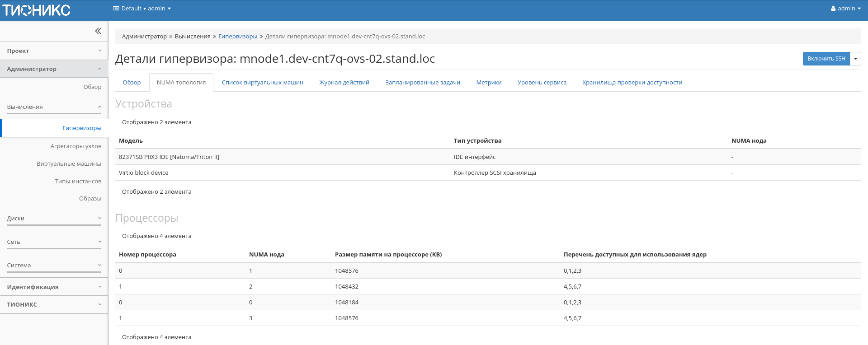Expand the Диски sidebar group

click(54, 219)
